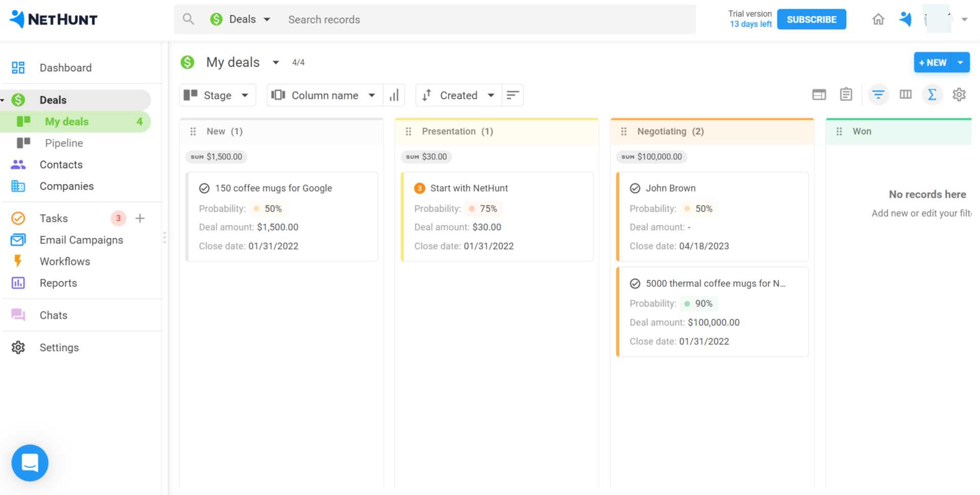Mark task complete on John Brown card
This screenshot has width=980, height=495.
pyautogui.click(x=635, y=188)
